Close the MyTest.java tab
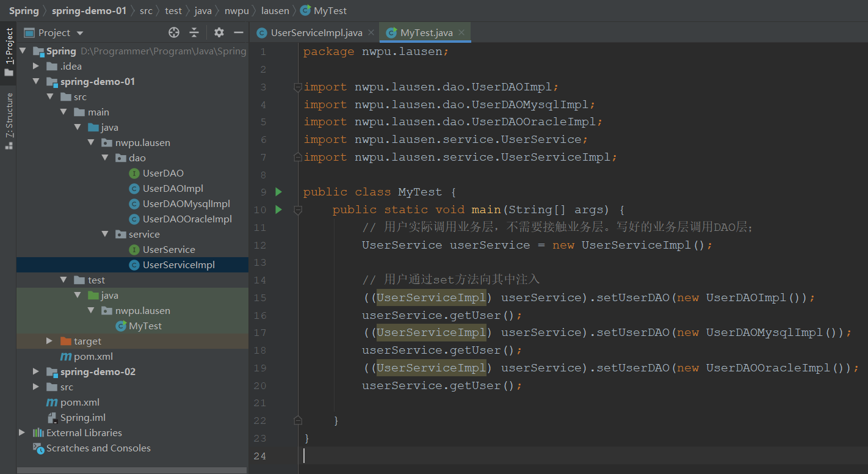Image resolution: width=868 pixels, height=474 pixels. point(461,33)
